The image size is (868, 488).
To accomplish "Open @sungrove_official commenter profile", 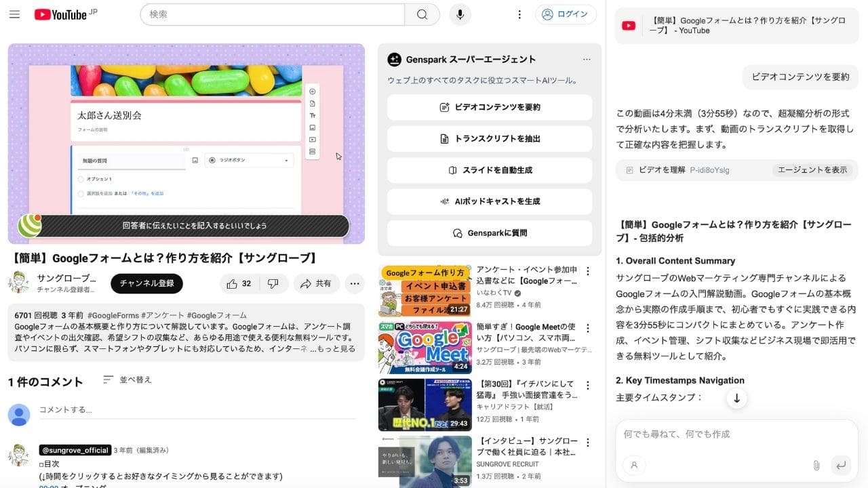I will 75,450.
